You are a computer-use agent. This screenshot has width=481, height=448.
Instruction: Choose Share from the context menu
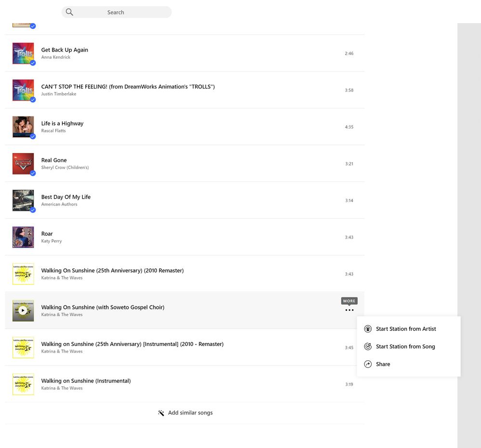coord(383,364)
